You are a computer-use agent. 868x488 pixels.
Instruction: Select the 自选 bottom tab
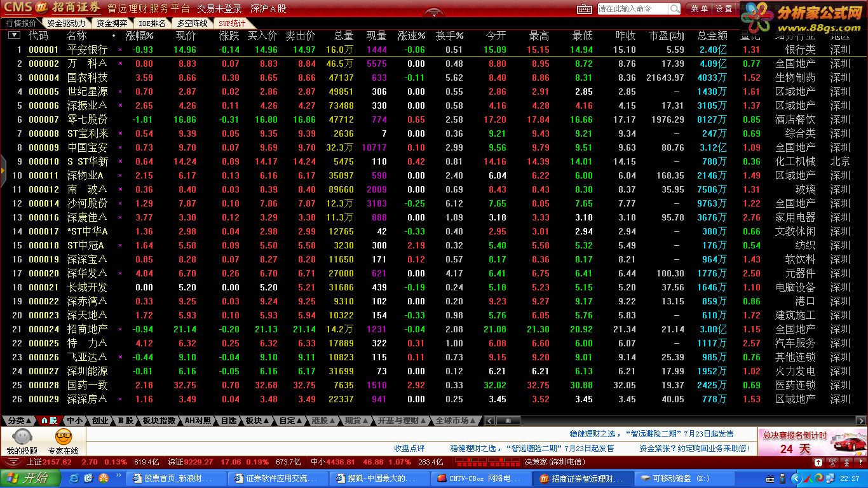click(228, 421)
